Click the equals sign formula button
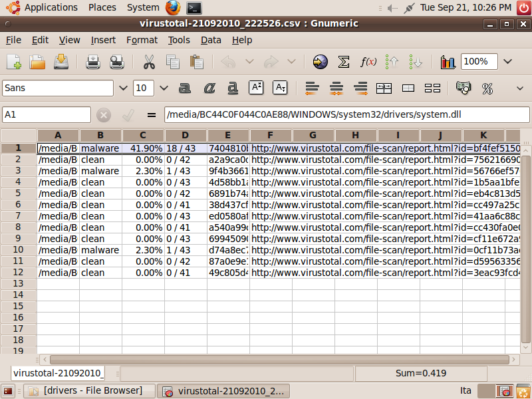The width and height of the screenshot is (532, 399). pyautogui.click(x=152, y=115)
